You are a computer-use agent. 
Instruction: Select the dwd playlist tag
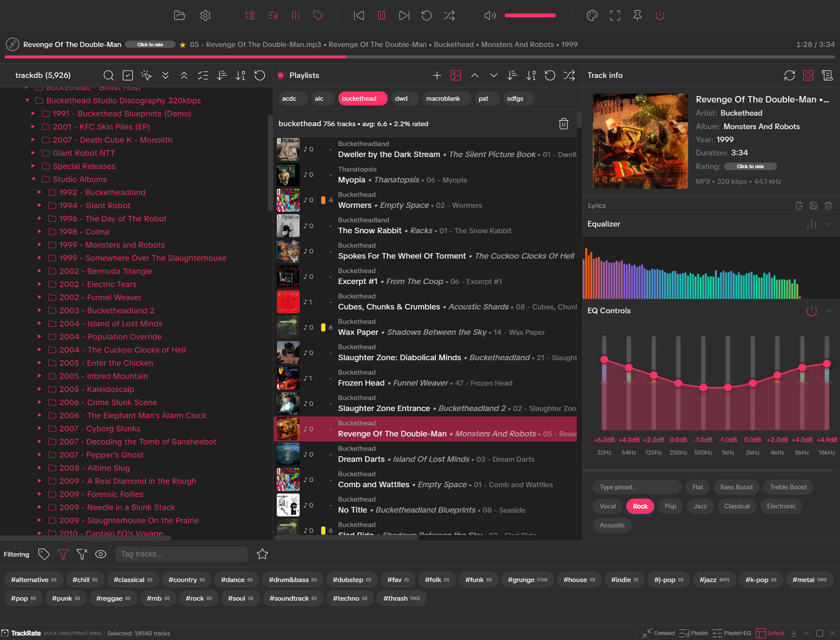point(401,98)
